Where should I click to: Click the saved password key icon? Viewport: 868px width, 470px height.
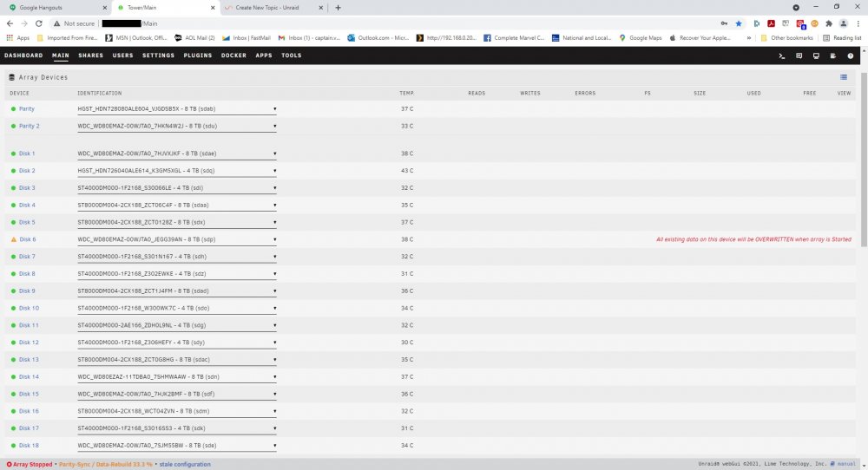pos(724,23)
